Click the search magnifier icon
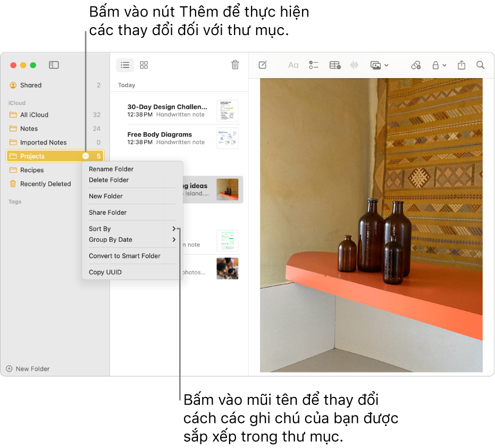 (x=480, y=65)
